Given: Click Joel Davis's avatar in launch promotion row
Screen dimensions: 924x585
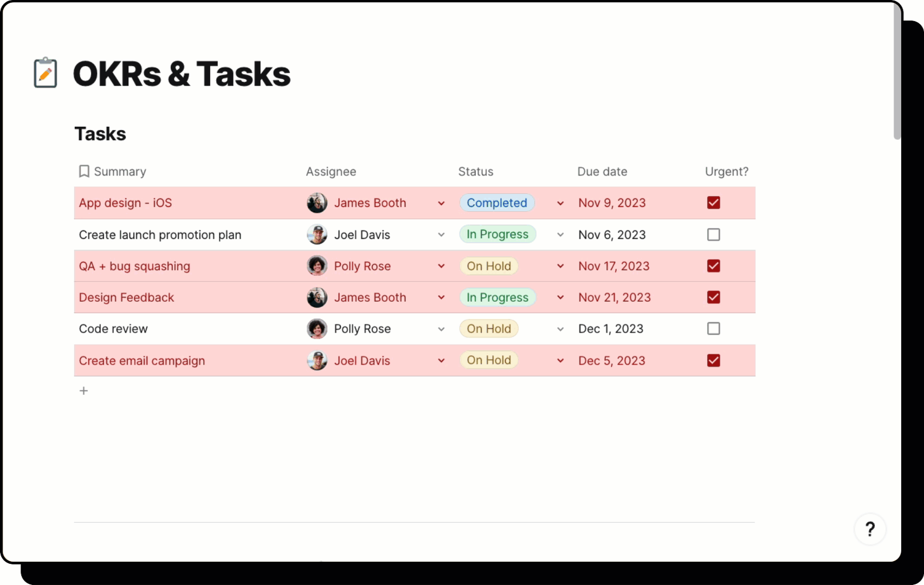Looking at the screenshot, I should tap(317, 235).
